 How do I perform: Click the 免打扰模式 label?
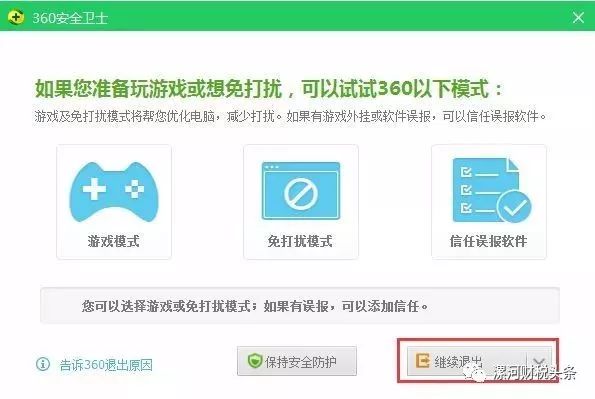300,241
